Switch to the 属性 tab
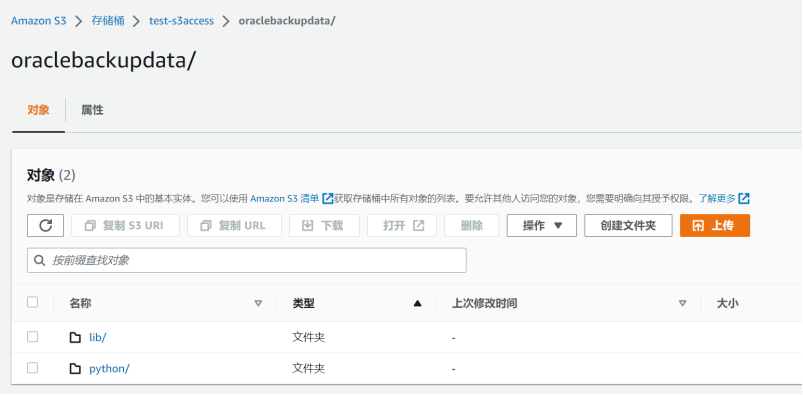 pyautogui.click(x=92, y=110)
